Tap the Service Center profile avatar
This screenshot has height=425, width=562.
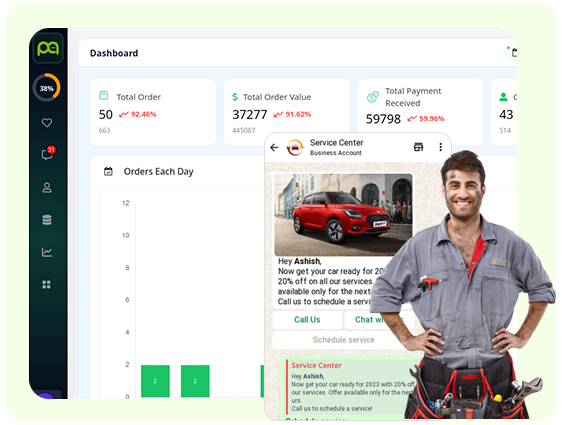[295, 147]
